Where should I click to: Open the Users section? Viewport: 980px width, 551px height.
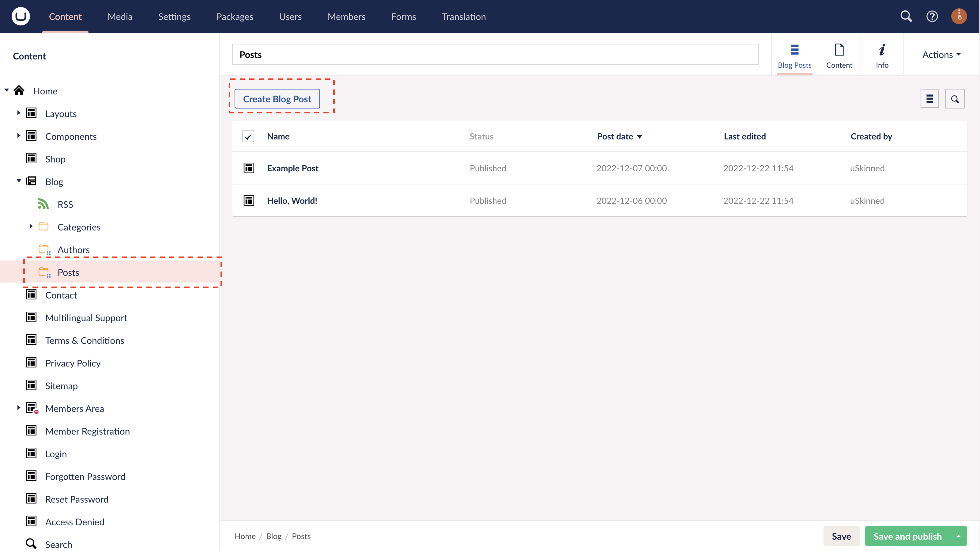(x=290, y=16)
